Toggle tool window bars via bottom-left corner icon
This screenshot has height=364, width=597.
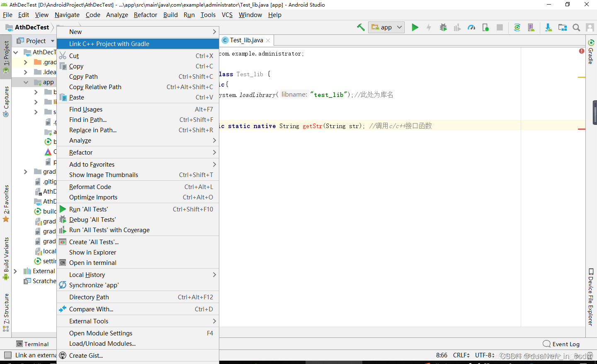point(7,355)
